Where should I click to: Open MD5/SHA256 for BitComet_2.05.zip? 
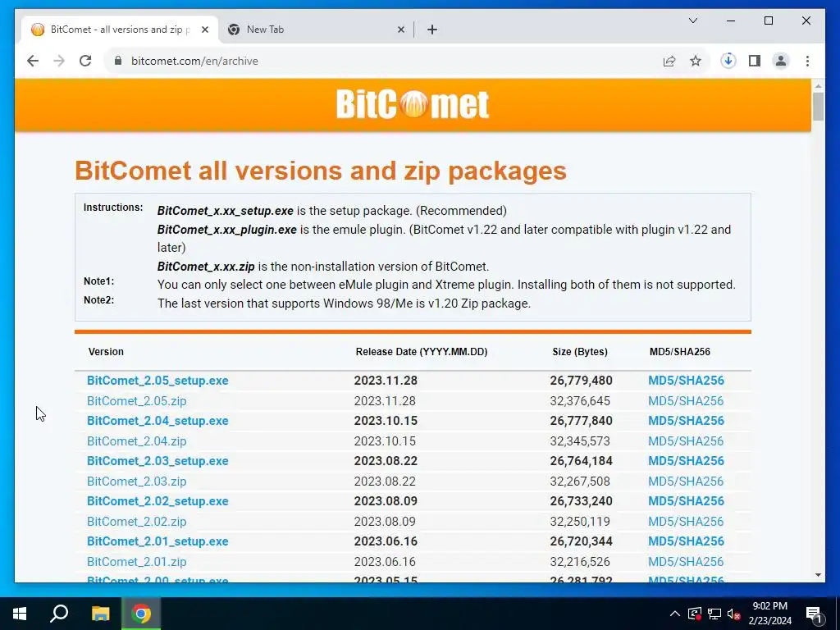click(x=686, y=400)
